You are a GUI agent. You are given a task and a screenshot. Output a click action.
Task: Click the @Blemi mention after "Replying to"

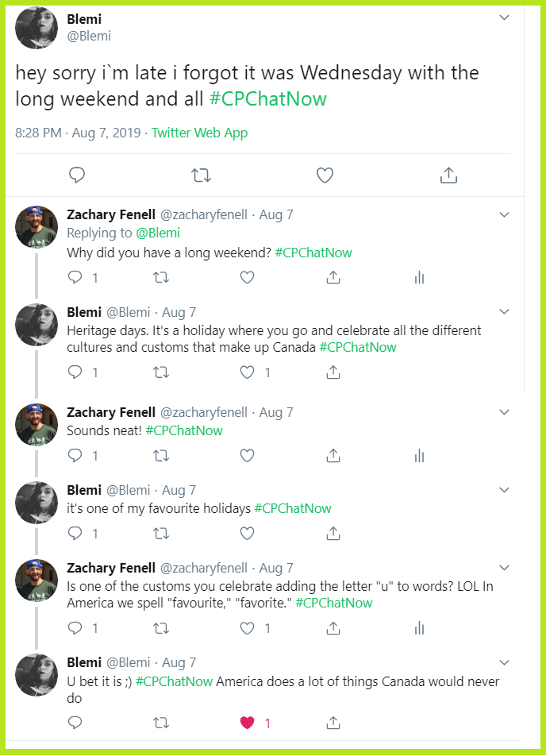pos(157,233)
